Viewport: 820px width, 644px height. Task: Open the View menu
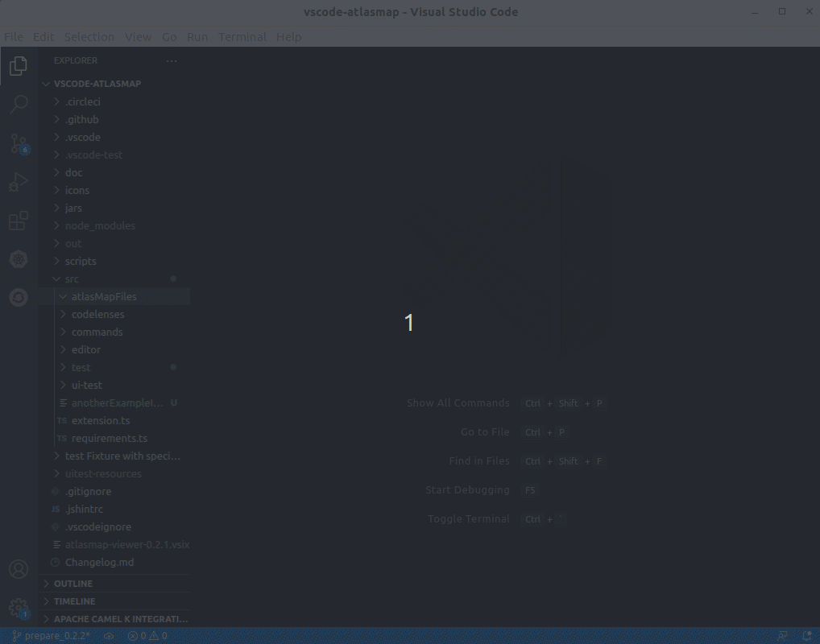point(138,37)
